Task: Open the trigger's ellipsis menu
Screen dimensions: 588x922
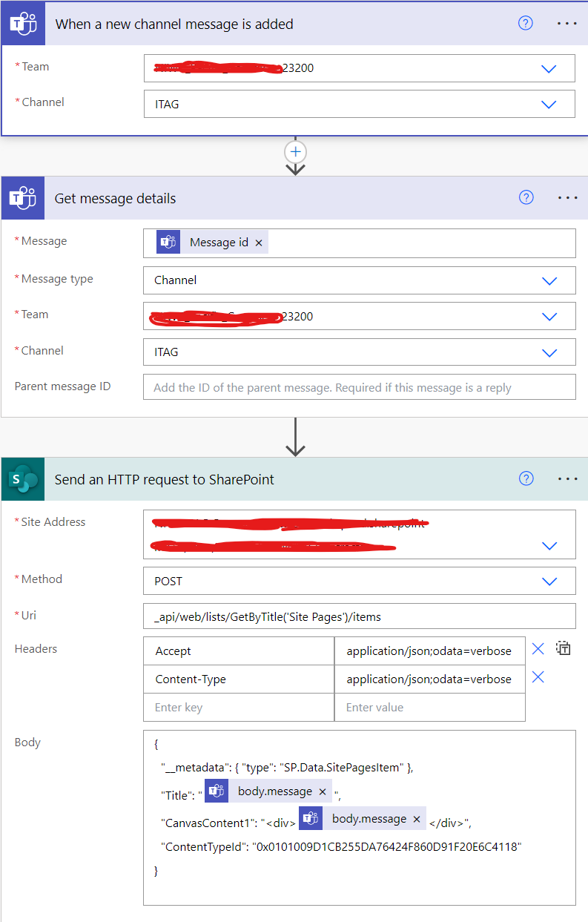Action: [567, 23]
